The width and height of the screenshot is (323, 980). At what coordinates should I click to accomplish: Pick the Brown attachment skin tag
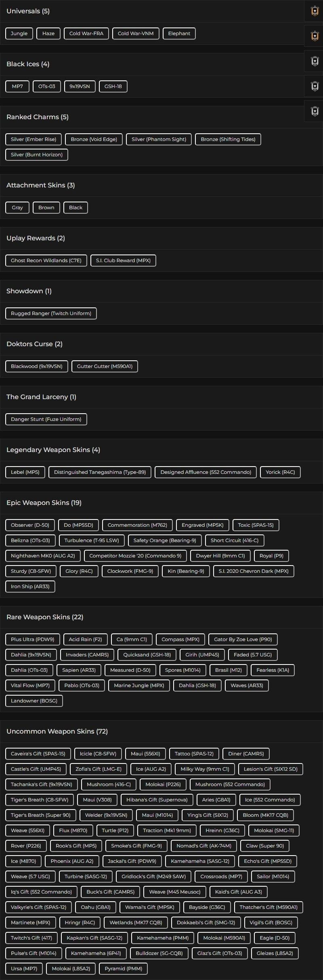click(x=46, y=208)
